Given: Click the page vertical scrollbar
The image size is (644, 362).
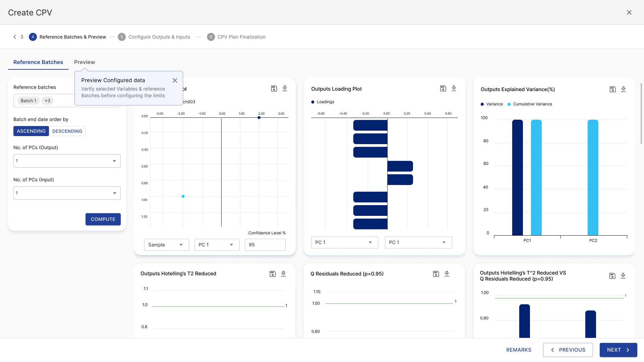Looking at the screenshot, I should coord(642,114).
